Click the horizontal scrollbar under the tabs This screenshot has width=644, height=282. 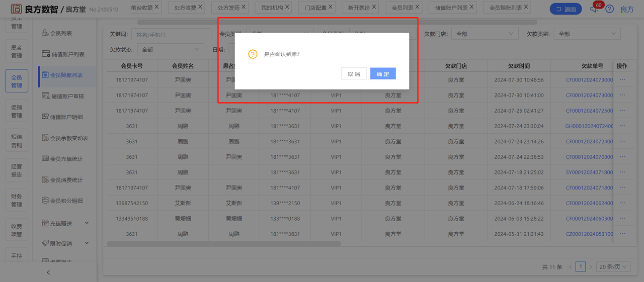coord(337,22)
